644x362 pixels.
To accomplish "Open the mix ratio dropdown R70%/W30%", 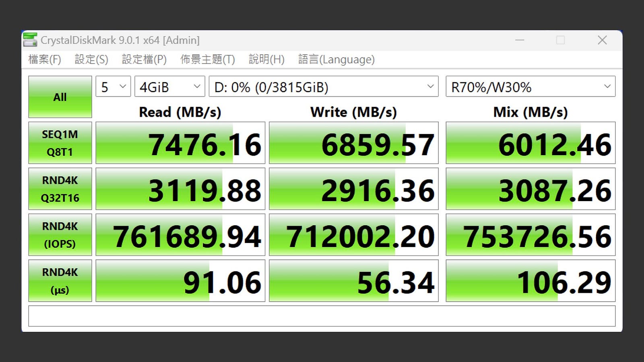I will tap(530, 86).
